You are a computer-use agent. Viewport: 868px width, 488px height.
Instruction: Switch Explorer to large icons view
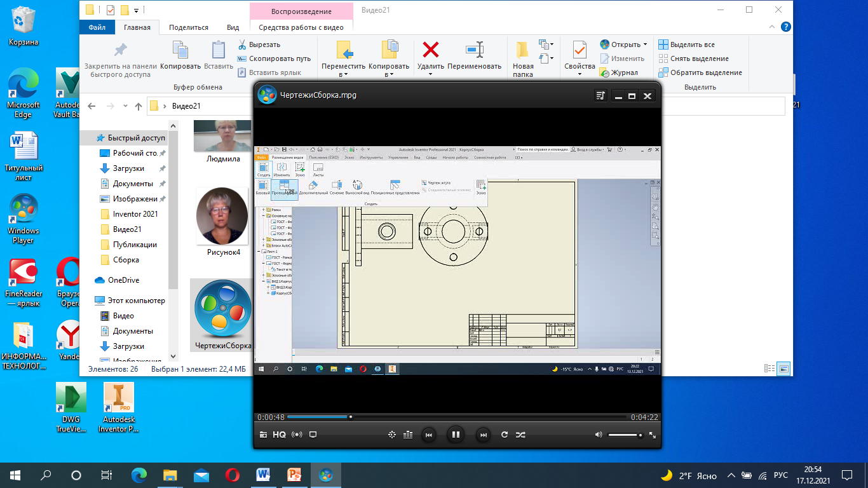[784, 369]
